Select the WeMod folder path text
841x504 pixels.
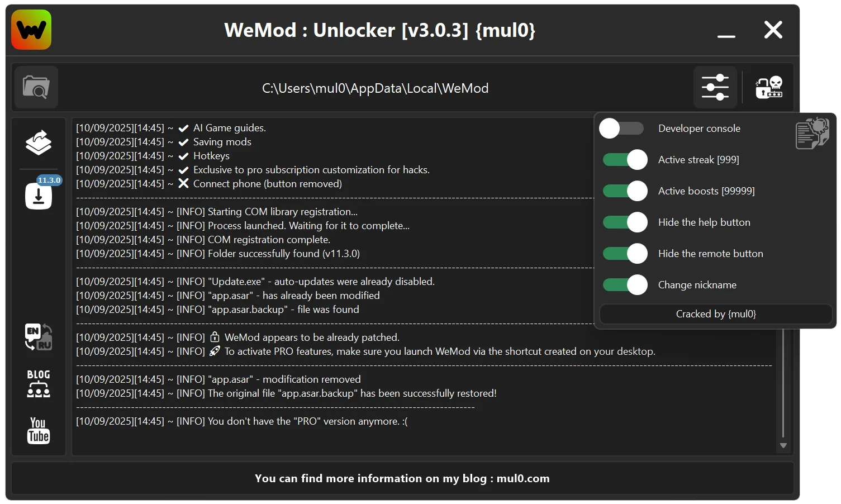pyautogui.click(x=374, y=88)
